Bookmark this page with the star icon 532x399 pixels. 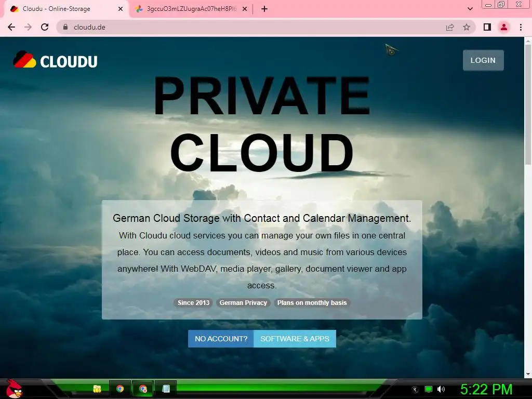[467, 27]
